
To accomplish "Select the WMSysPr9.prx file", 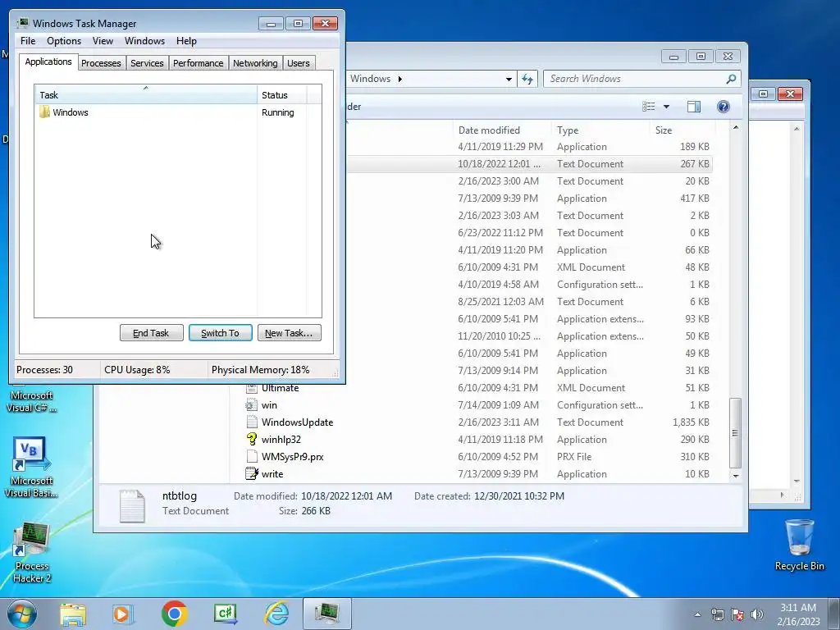I will tap(293, 457).
